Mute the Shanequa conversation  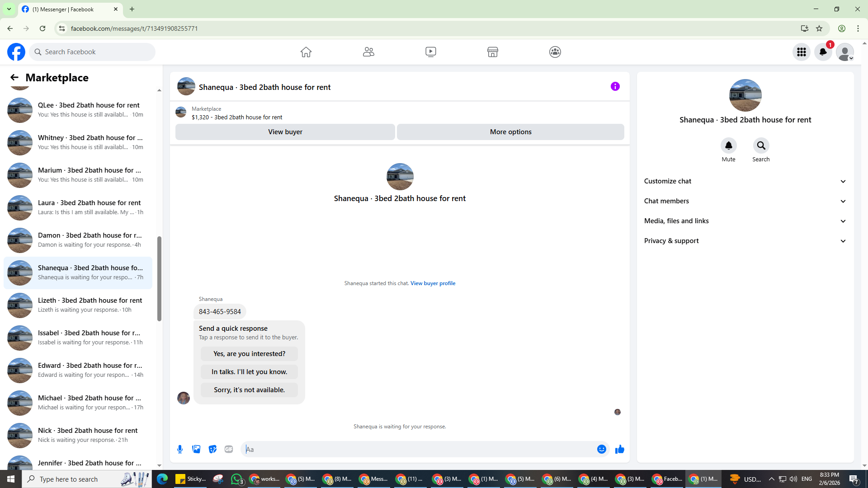pyautogui.click(x=728, y=146)
